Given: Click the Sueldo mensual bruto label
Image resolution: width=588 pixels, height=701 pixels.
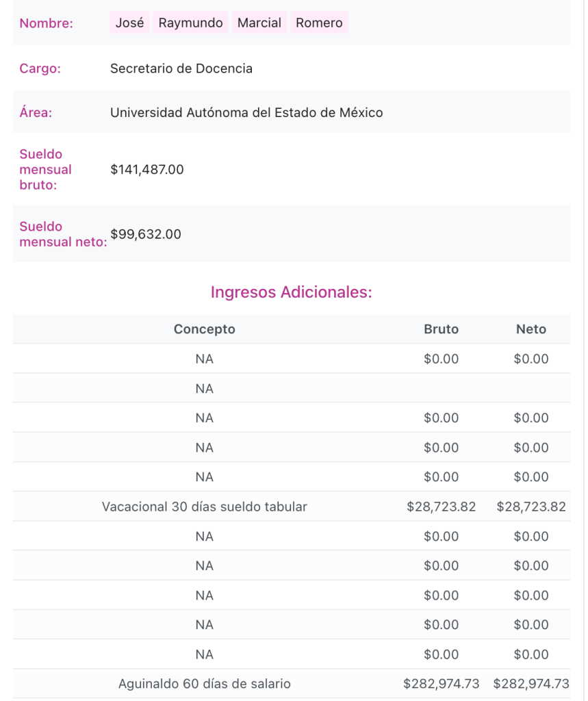Looking at the screenshot, I should click(x=45, y=169).
